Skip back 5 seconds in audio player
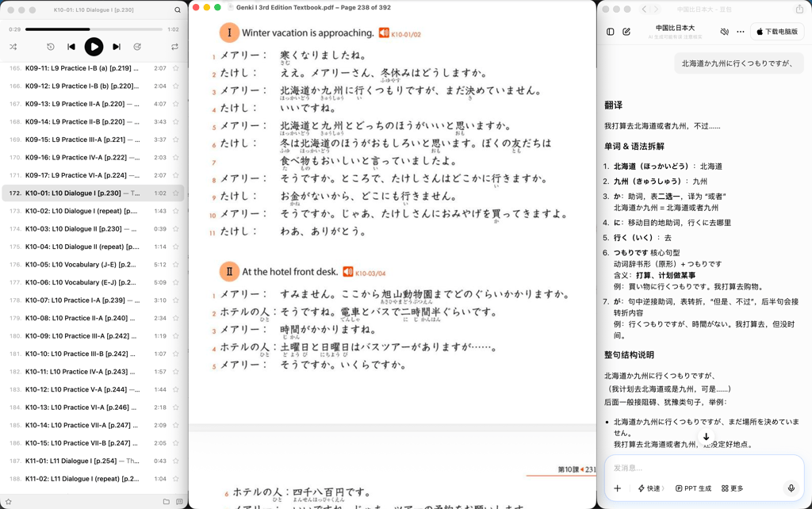The width and height of the screenshot is (812, 509). pyautogui.click(x=50, y=47)
